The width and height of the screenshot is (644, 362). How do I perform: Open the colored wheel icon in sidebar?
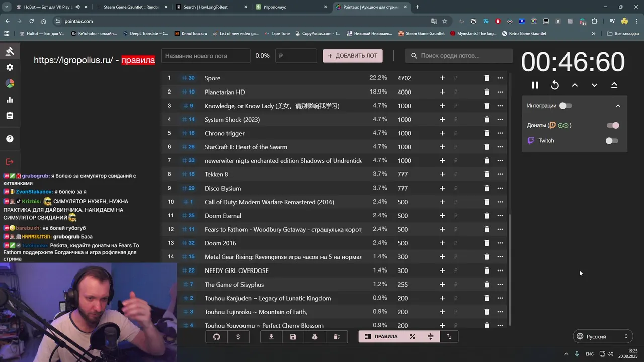pos(10,83)
